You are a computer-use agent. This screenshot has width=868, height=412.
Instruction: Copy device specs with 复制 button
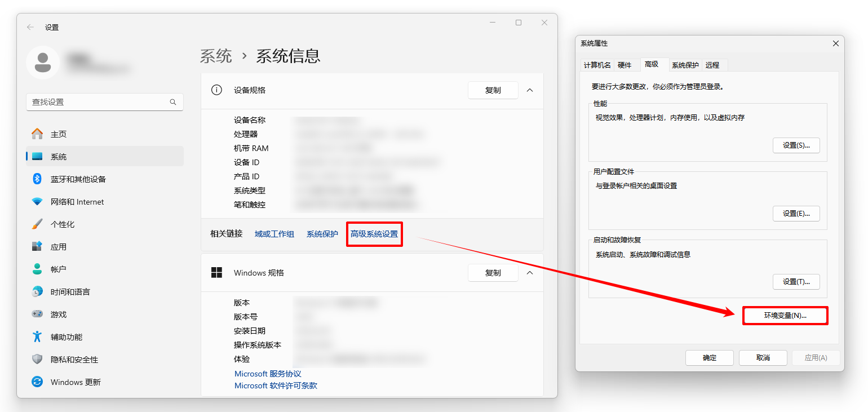point(493,90)
